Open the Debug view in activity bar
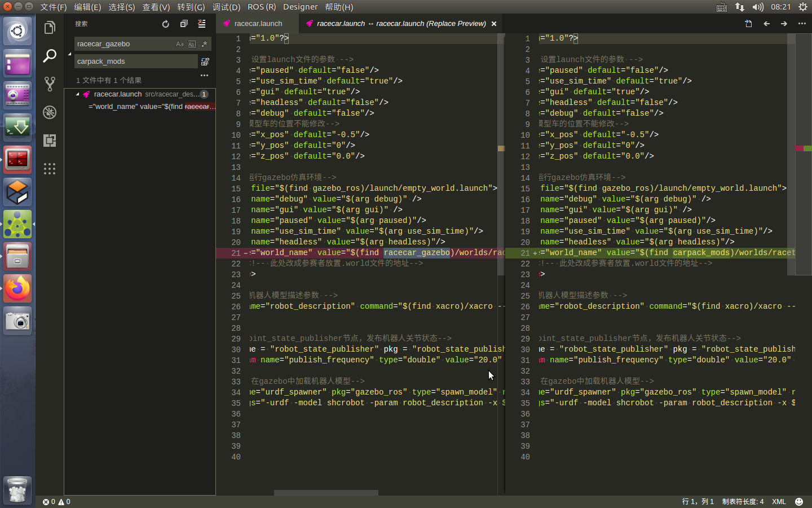The height and width of the screenshot is (508, 812). pos(50,112)
